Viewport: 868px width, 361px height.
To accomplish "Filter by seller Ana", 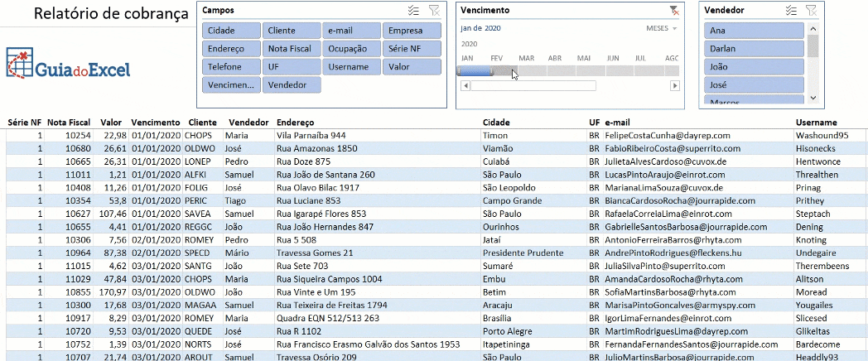I will (754, 31).
